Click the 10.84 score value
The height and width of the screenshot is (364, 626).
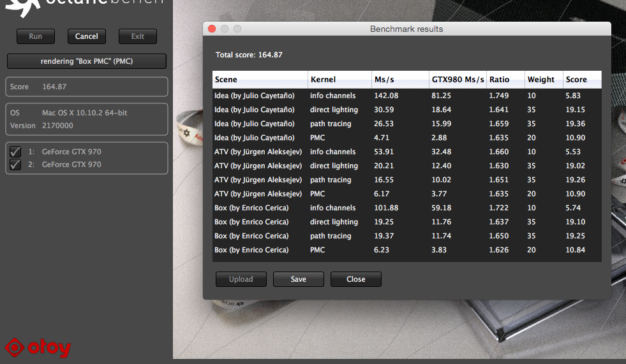pos(576,250)
